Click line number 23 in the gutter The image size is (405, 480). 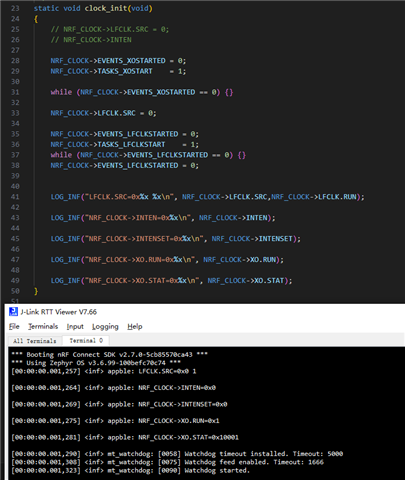[15, 8]
